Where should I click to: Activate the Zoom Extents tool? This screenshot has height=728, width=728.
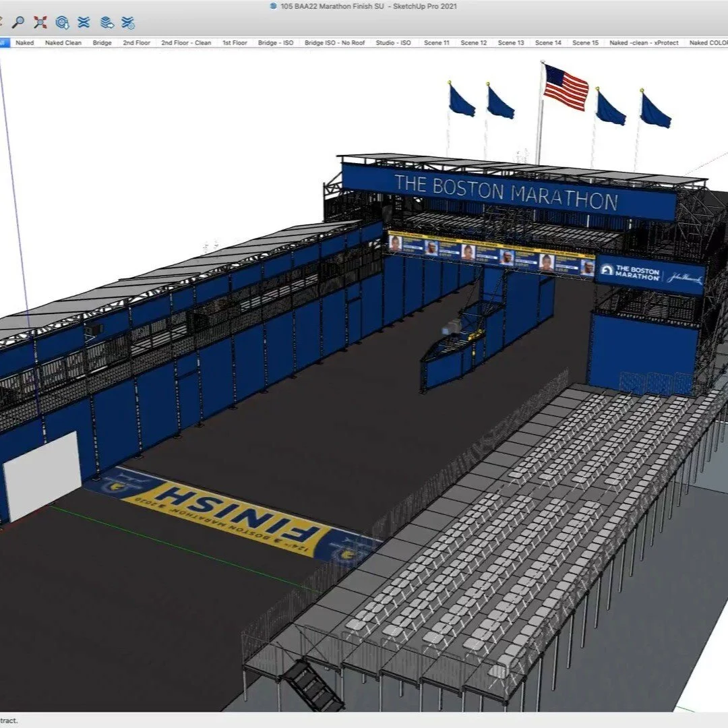40,22
